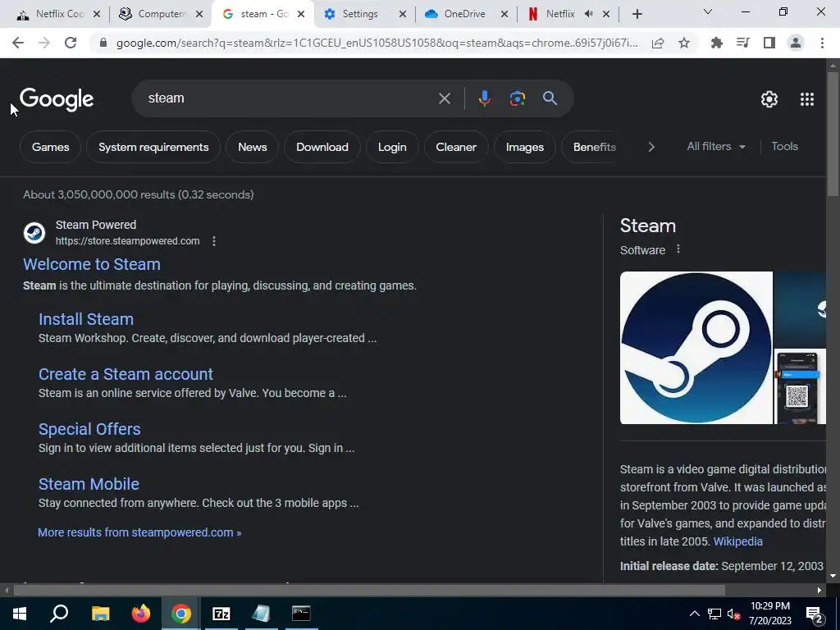Image resolution: width=840 pixels, height=630 pixels.
Task: Select the Download filter chip
Action: tap(322, 147)
